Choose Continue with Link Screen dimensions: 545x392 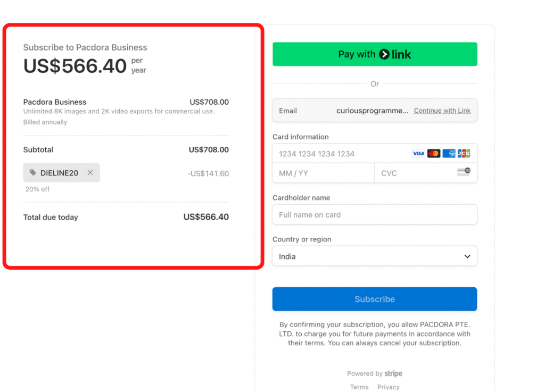tap(442, 111)
